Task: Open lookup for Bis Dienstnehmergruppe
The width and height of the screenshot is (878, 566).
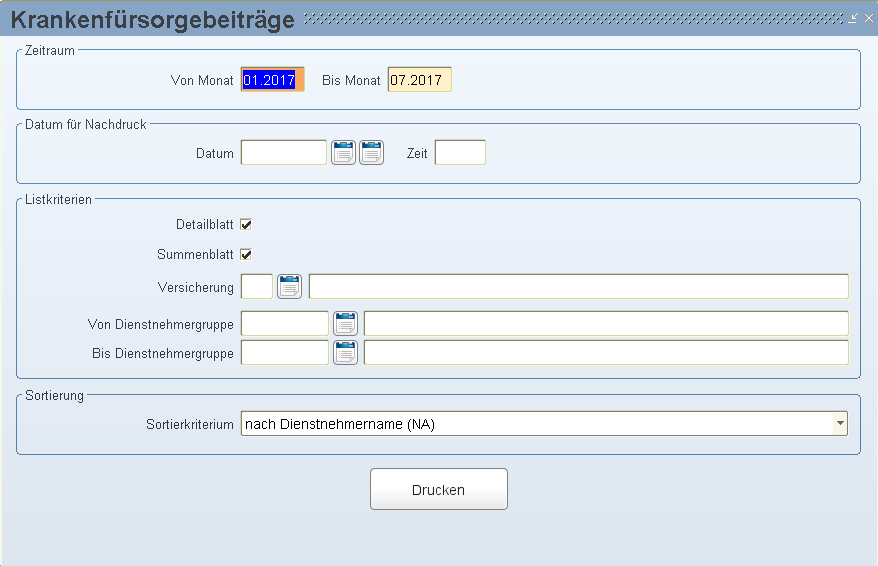Action: pos(345,353)
